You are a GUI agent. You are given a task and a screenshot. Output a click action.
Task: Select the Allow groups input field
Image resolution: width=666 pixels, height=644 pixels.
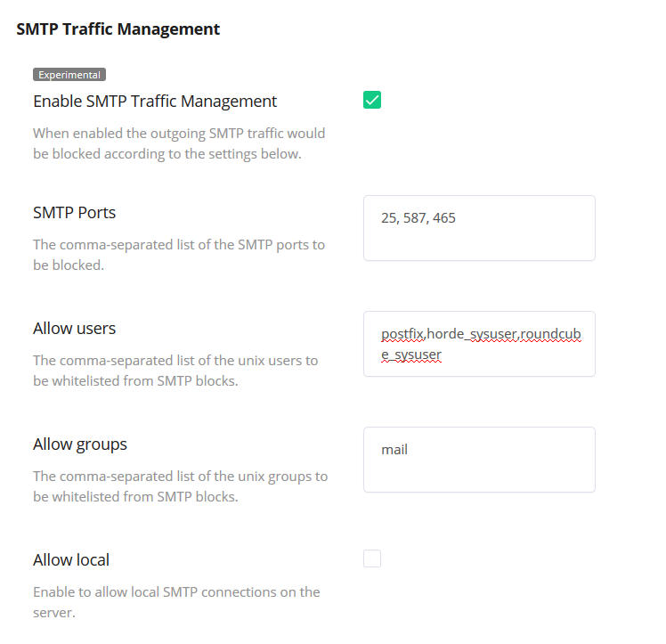click(x=479, y=460)
